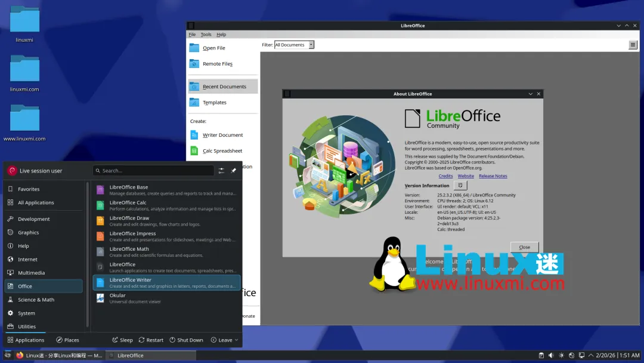Click the Live session user avatar
The image size is (644, 363).
coord(13,171)
